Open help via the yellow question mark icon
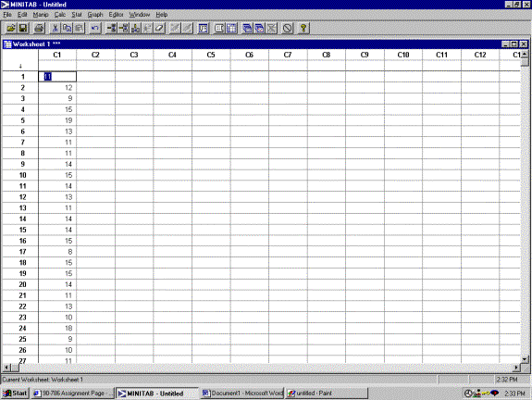The image size is (532, 400). point(303,28)
